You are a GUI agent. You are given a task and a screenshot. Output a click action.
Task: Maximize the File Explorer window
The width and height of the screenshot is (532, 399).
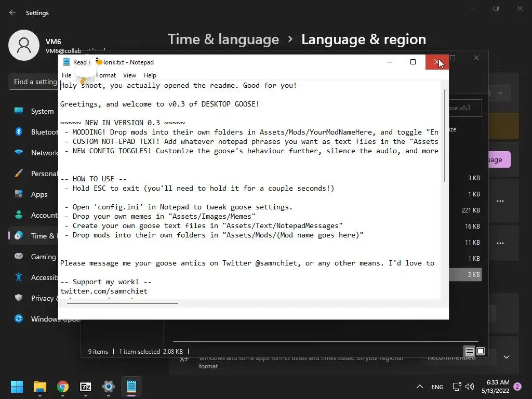click(x=453, y=58)
